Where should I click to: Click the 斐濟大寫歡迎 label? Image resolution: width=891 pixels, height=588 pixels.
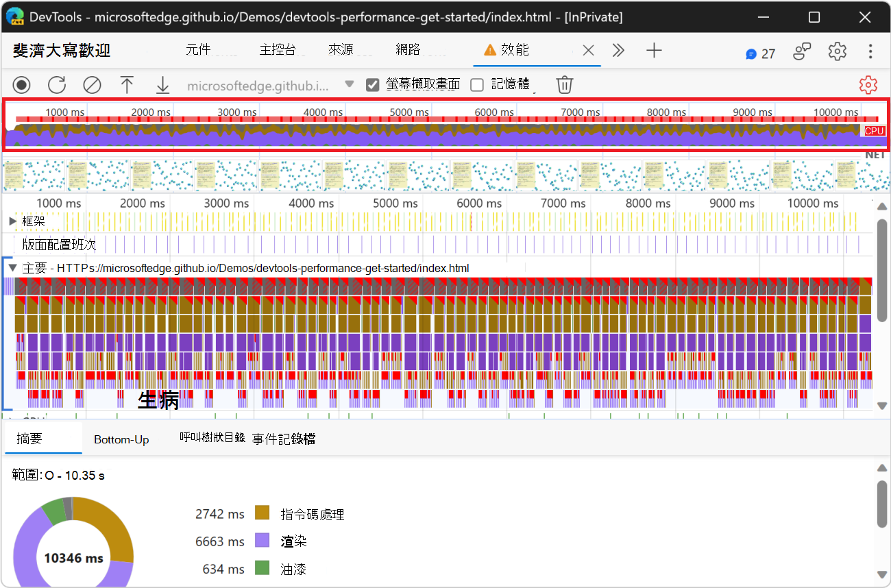62,51
